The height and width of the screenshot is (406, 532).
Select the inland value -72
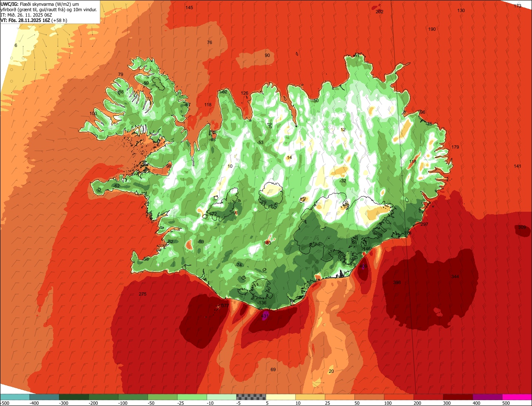point(214,214)
